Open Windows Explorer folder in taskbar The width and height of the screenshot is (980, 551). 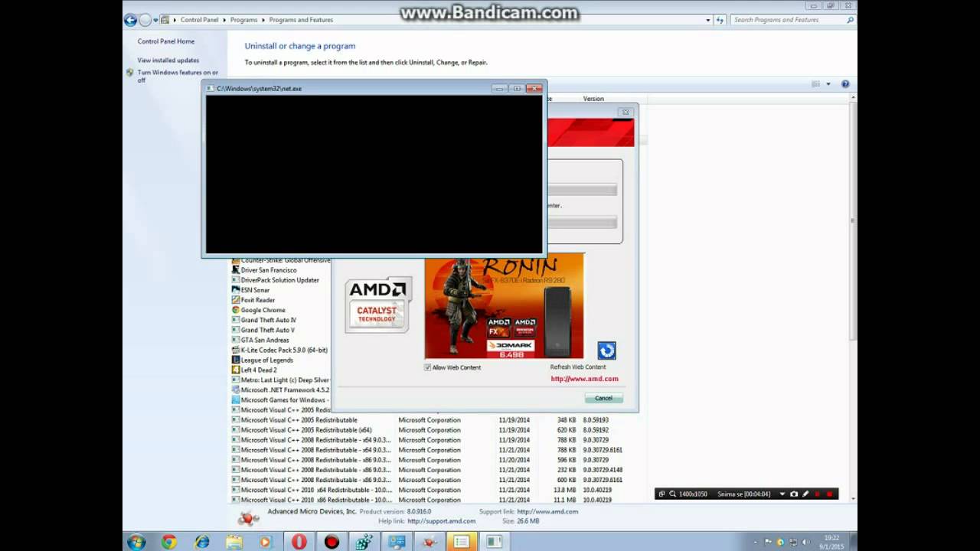click(233, 542)
